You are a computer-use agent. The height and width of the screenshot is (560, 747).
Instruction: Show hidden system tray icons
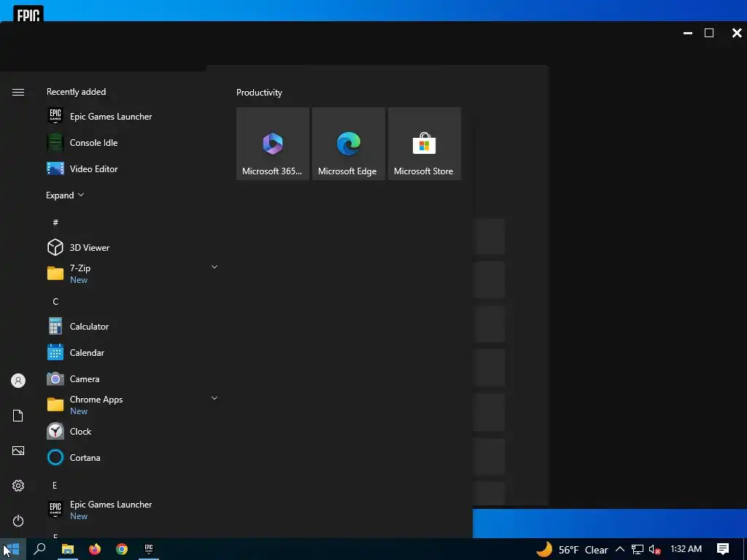tap(620, 550)
